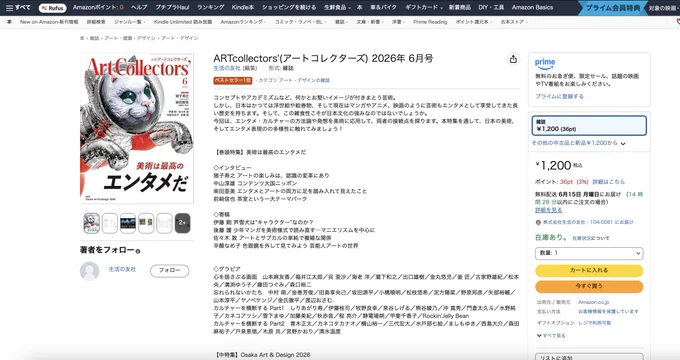The image size is (680, 360).
Task: Open the 洋書 subnav dropdown
Action: point(398,22)
